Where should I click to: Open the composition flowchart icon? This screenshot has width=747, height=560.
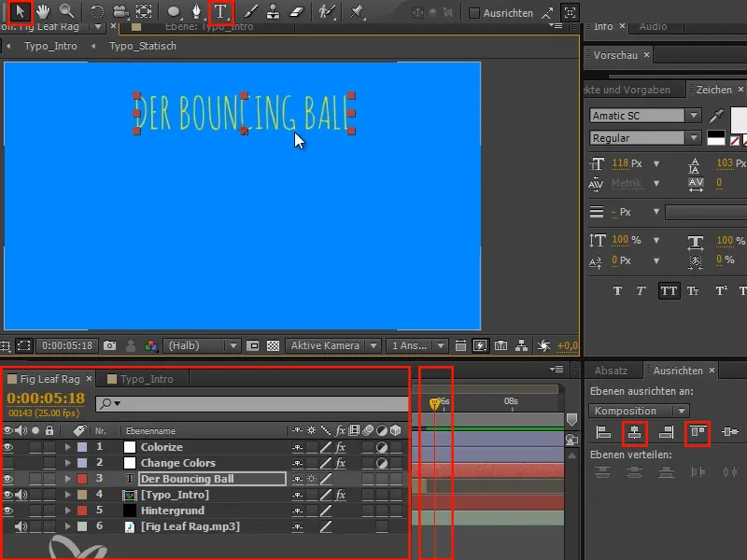click(x=522, y=345)
